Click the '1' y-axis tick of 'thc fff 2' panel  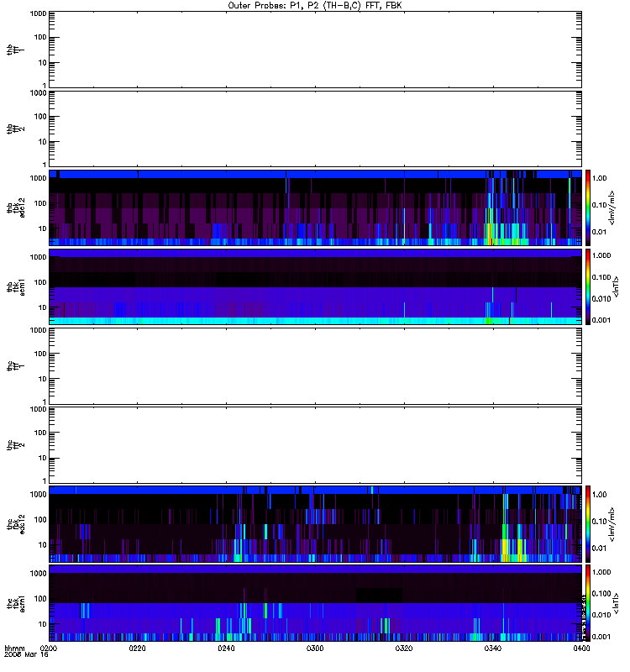click(45, 480)
